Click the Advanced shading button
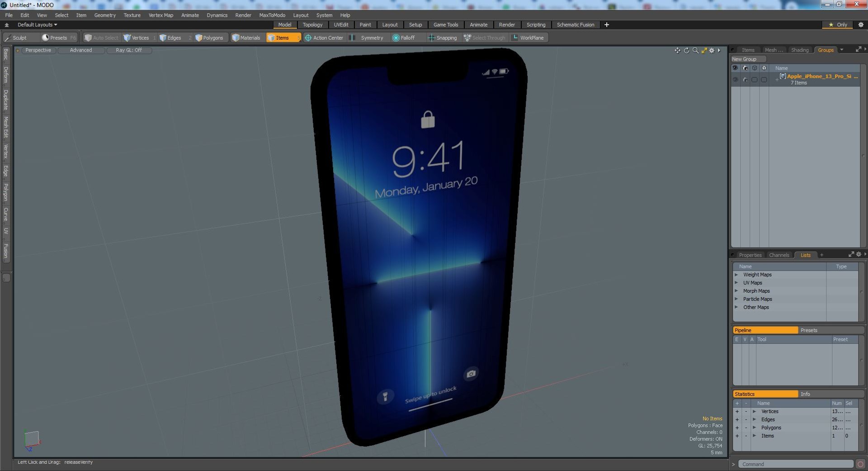The image size is (868, 471). [x=81, y=50]
